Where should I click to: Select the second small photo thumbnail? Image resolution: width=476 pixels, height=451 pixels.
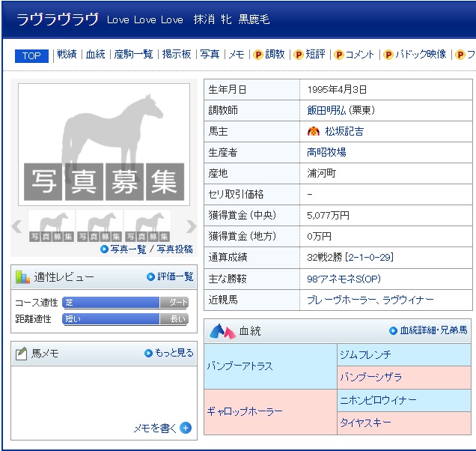tap(100, 226)
